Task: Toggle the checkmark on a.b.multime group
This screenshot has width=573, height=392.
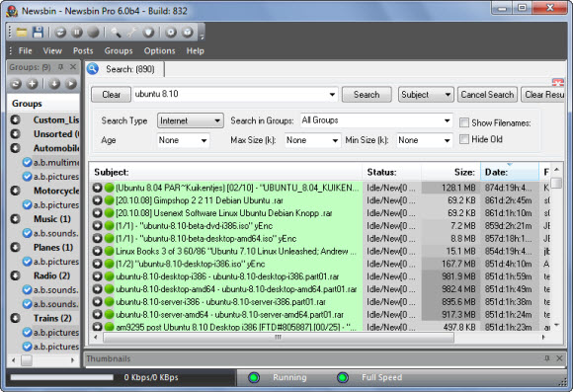Action: tap(27, 162)
